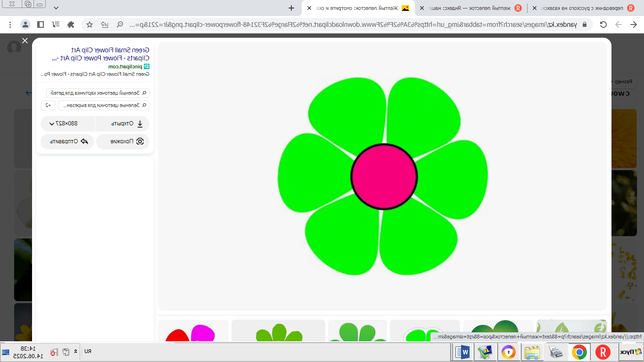View site information via the lock icon

[585, 25]
